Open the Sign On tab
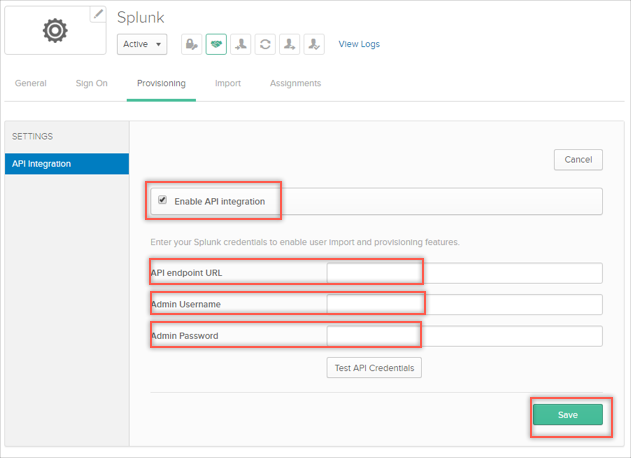Image resolution: width=631 pixels, height=458 pixels. click(x=91, y=83)
